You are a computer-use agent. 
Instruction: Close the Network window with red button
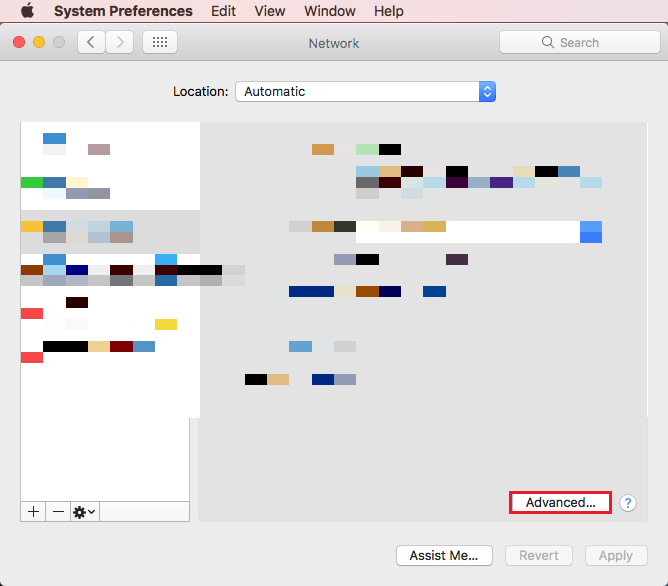point(19,42)
